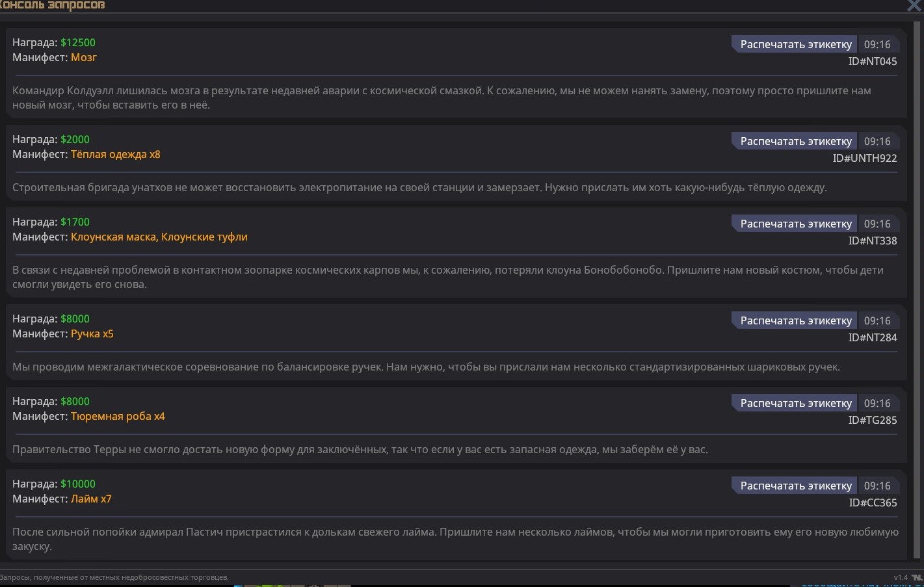Click the NT logo in bottom corner
Screen dimensions: 924x587
point(917,577)
